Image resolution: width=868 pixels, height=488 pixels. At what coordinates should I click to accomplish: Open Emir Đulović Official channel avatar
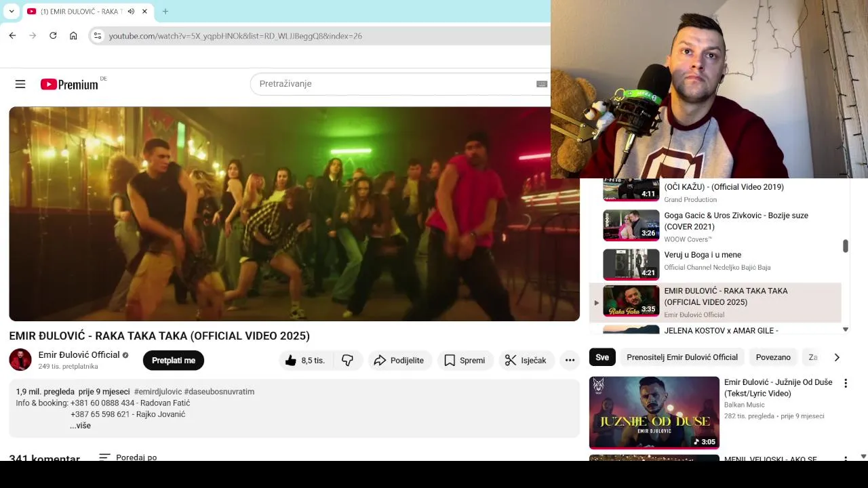[20, 360]
